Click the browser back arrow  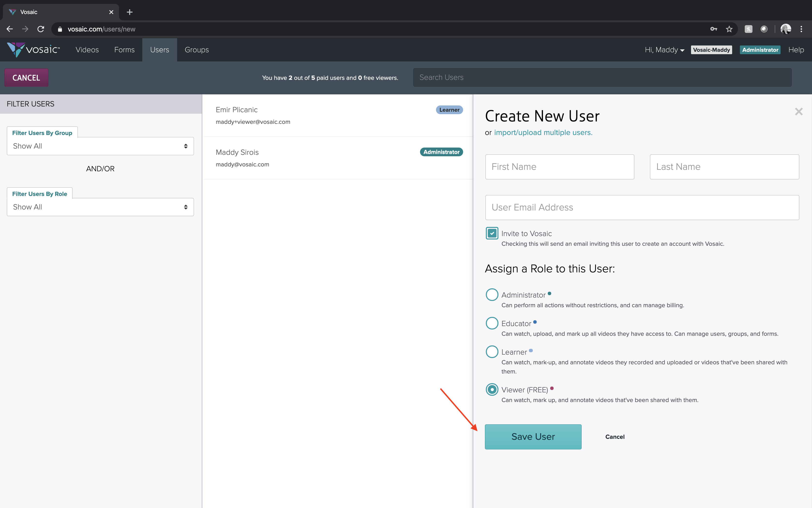[x=10, y=29]
